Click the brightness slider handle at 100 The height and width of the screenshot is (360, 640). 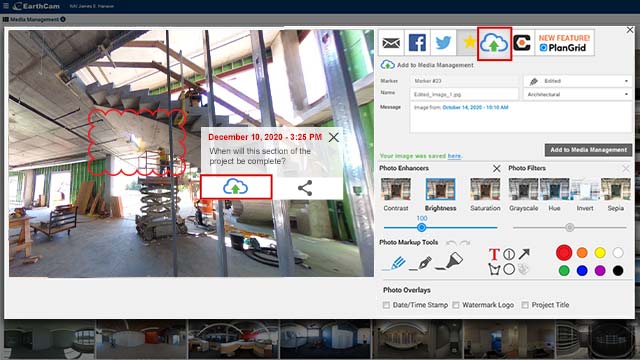422,227
